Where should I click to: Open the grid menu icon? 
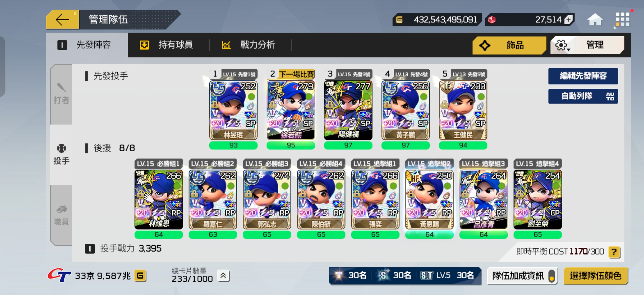622,20
